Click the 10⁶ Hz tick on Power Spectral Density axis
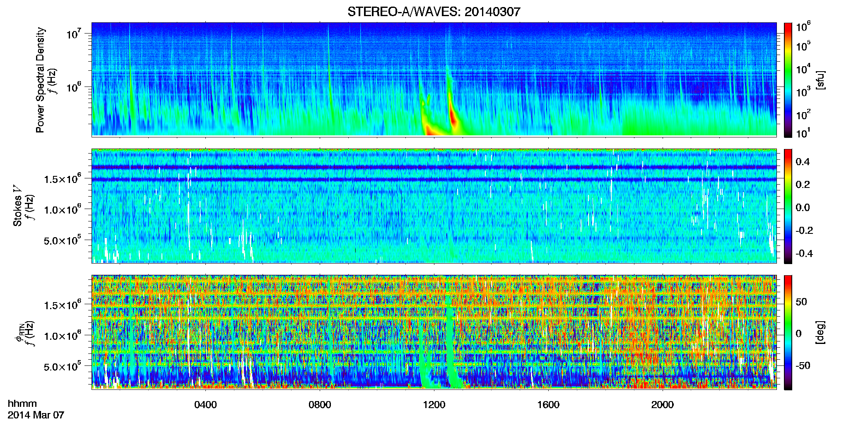The image size is (868, 447). pyautogui.click(x=73, y=87)
